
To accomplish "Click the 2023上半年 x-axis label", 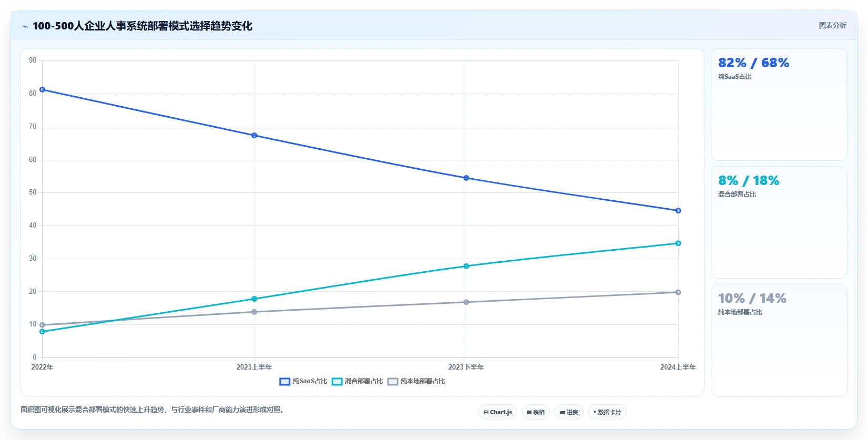I will pyautogui.click(x=254, y=367).
